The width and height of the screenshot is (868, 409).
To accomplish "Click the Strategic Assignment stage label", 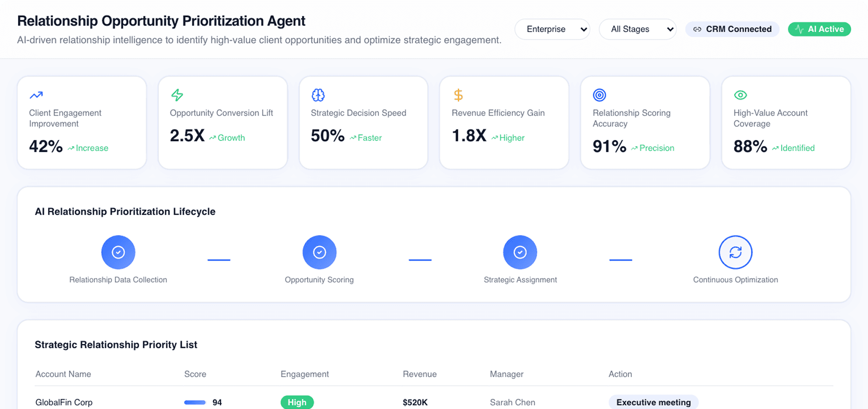I will coord(520,280).
